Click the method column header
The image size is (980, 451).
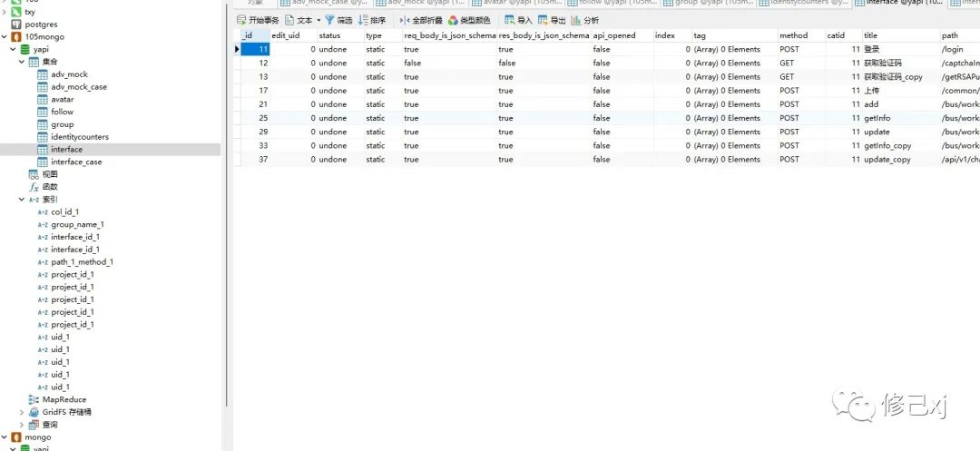tap(793, 35)
